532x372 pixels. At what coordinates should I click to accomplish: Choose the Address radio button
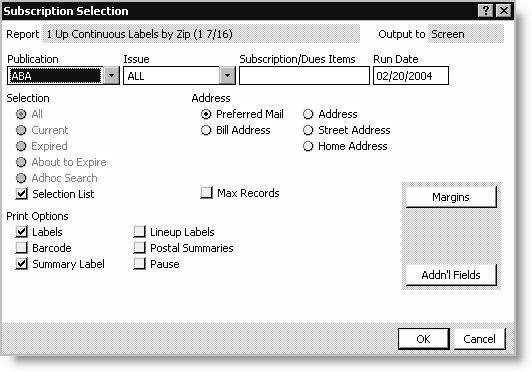tap(308, 114)
